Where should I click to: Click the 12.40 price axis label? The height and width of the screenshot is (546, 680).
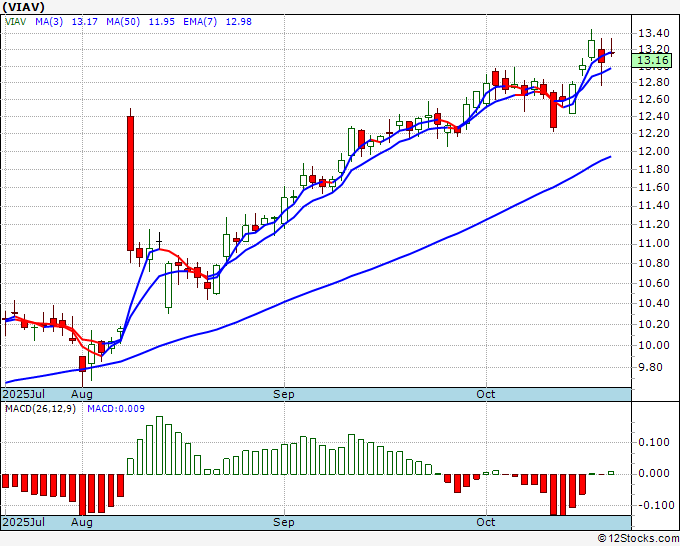click(654, 116)
